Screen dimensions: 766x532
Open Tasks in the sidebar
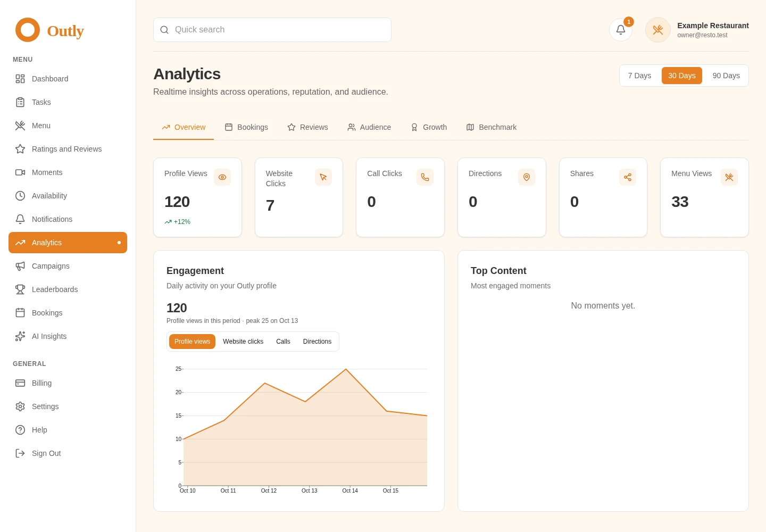pyautogui.click(x=68, y=102)
